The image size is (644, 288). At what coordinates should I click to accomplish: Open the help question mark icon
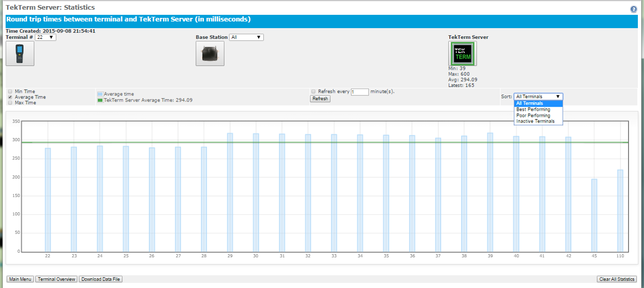(634, 9)
